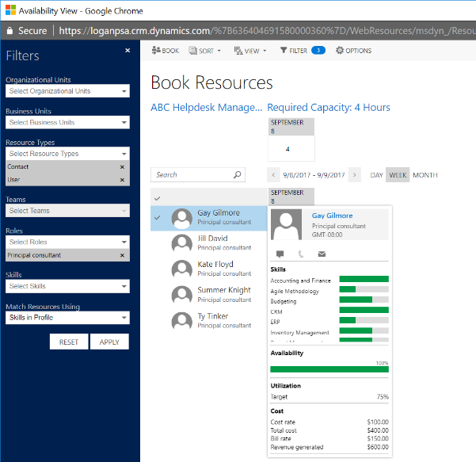Click Gay Gilmore's avatar in resource list
The width and height of the screenshot is (476, 462).
click(x=182, y=218)
